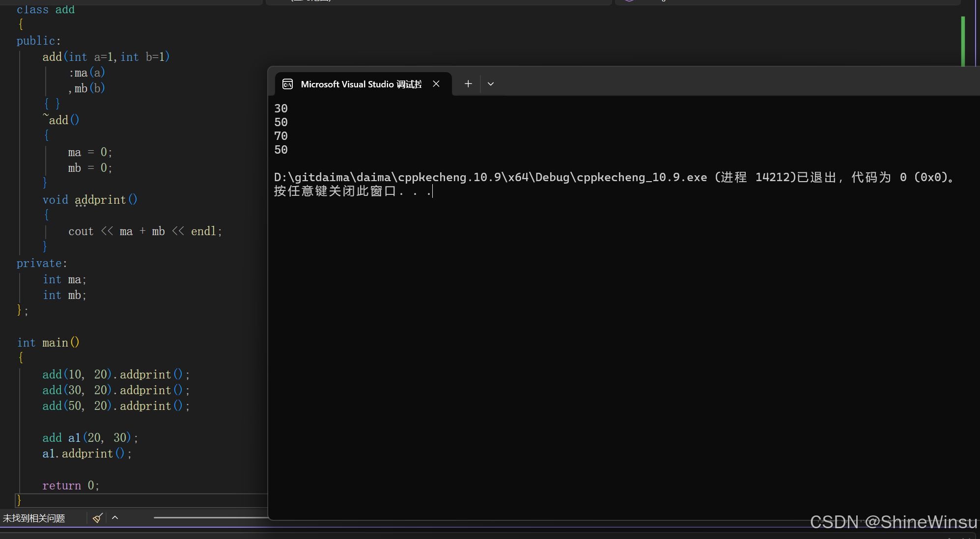
Task: Click the 未找到相关问题 status indicator
Action: pos(34,518)
